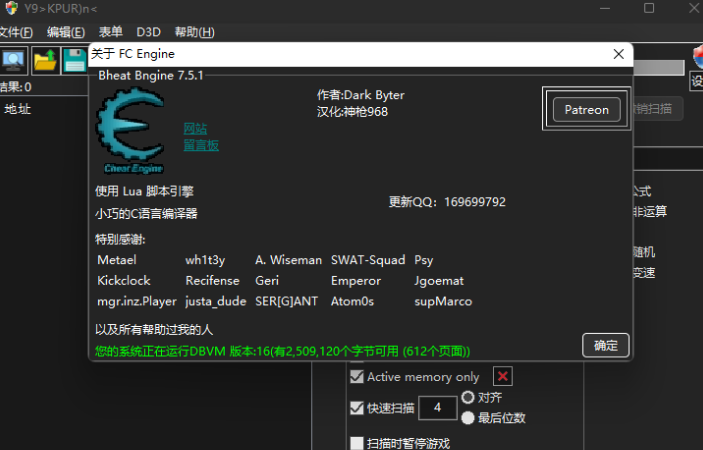The width and height of the screenshot is (703, 450).
Task: Open the 表单 menu
Action: (x=110, y=32)
